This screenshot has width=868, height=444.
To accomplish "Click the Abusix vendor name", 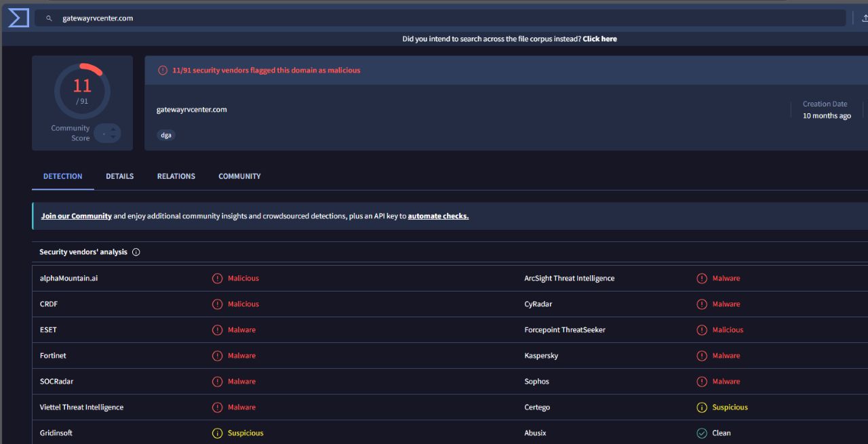I will [535, 433].
